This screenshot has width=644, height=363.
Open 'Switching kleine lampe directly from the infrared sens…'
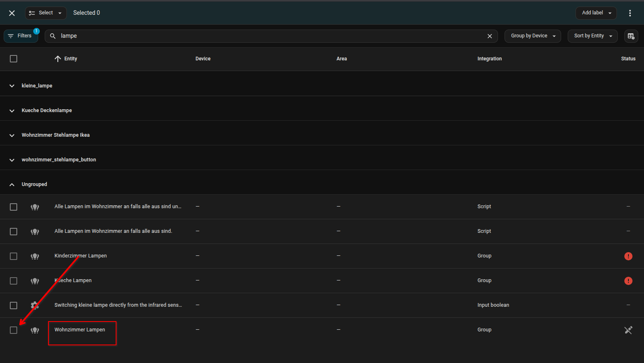click(118, 305)
